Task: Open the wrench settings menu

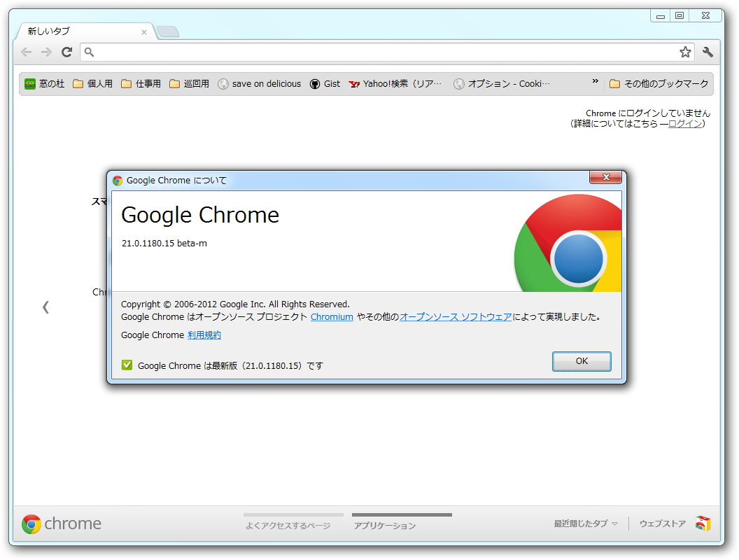Action: pyautogui.click(x=708, y=52)
